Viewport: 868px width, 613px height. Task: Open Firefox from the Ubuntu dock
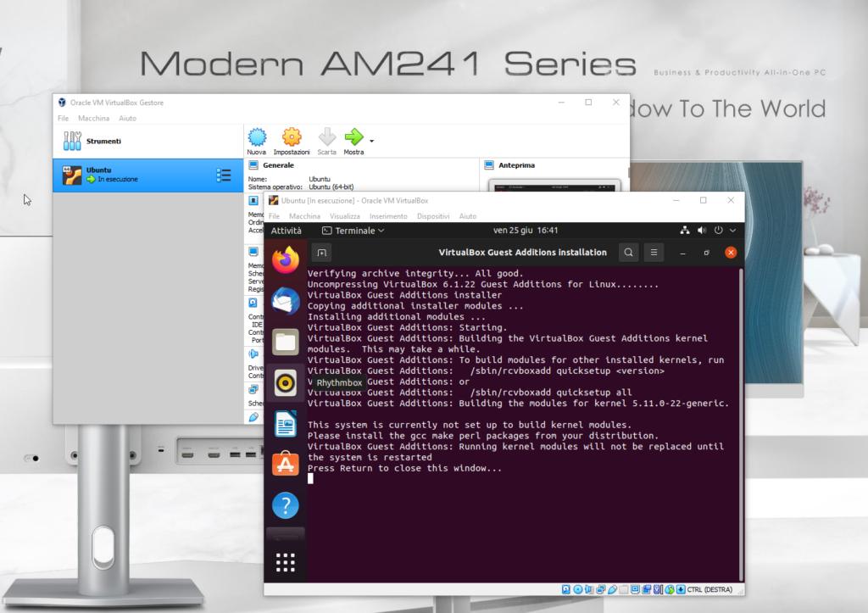[x=286, y=259]
